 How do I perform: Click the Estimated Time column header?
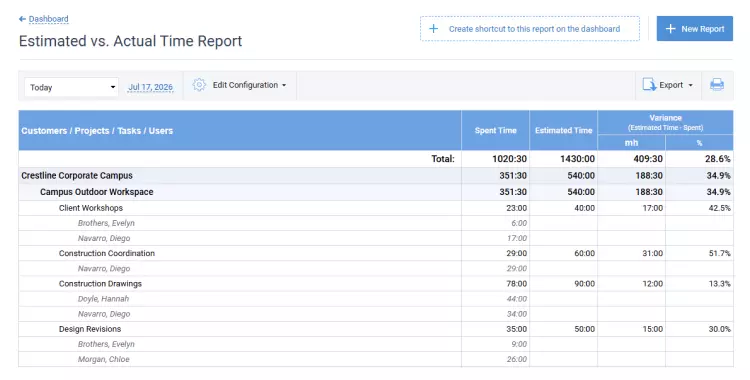(563, 130)
